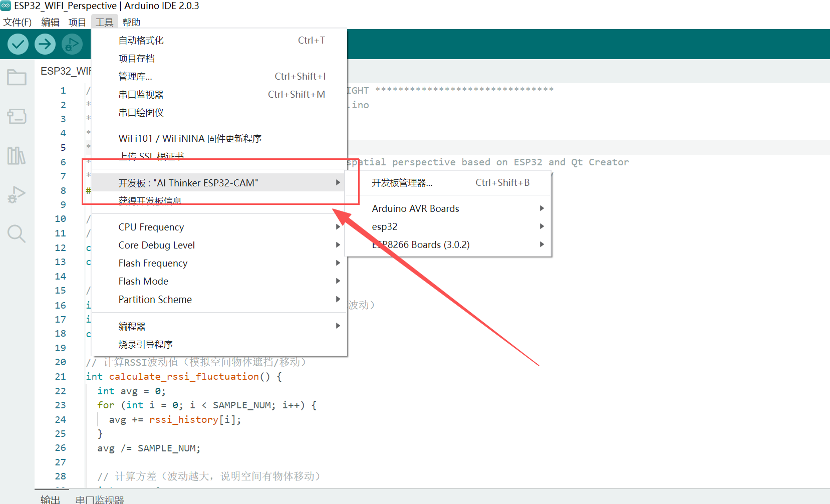Screen dimensions: 830x504
Task: Click calculate_rssi_fluctuation function name
Action: tap(184, 376)
